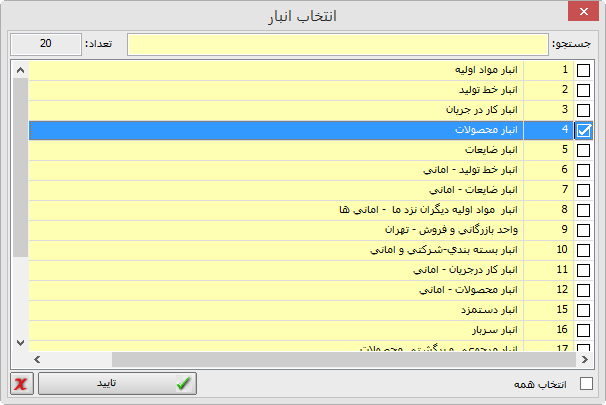This screenshot has height=405, width=606.
Task: Tick checkbox of انبار کار در جریان
Action: pyautogui.click(x=583, y=111)
